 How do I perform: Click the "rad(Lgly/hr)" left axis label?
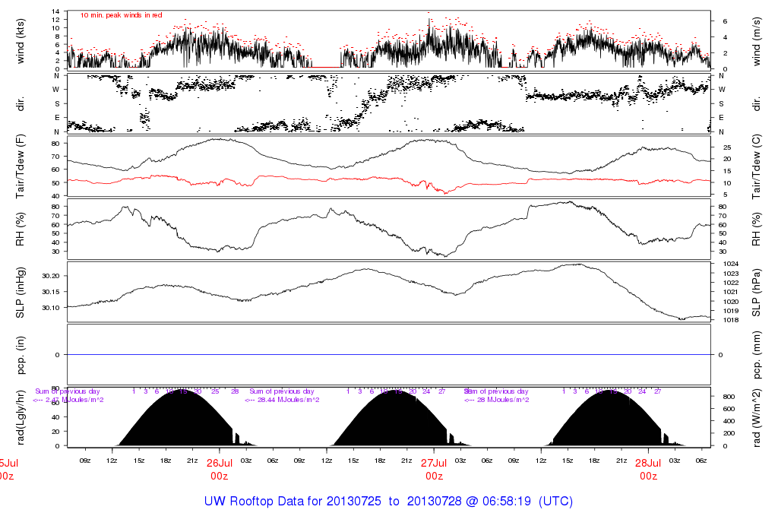(x=21, y=416)
